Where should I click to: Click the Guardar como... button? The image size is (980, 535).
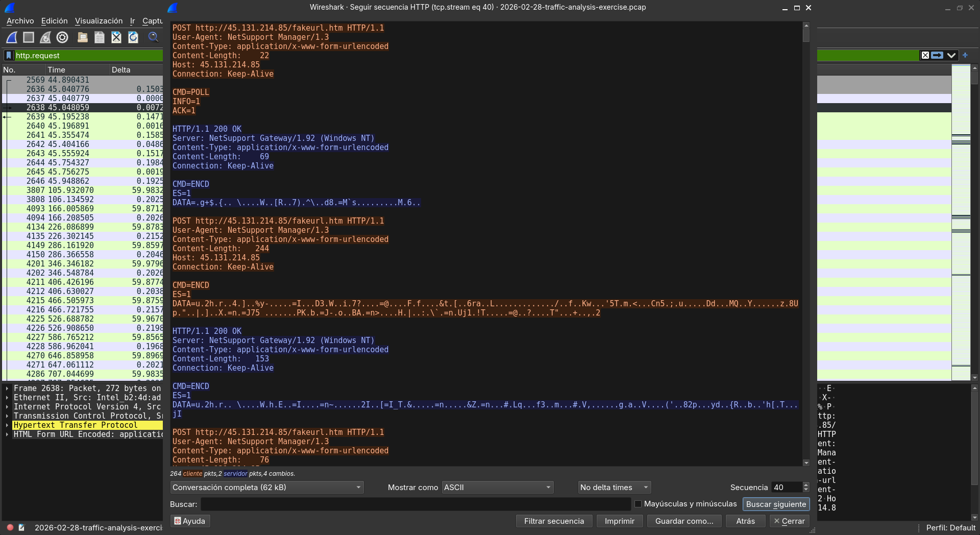coord(684,521)
